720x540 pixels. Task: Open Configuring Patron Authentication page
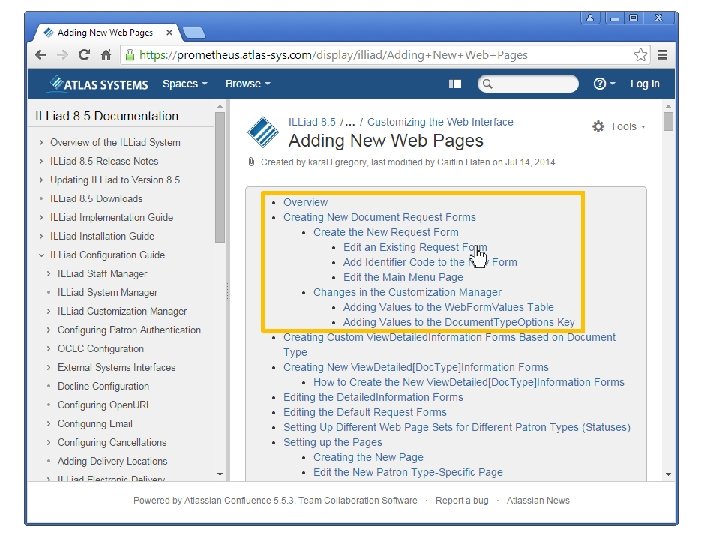129,330
